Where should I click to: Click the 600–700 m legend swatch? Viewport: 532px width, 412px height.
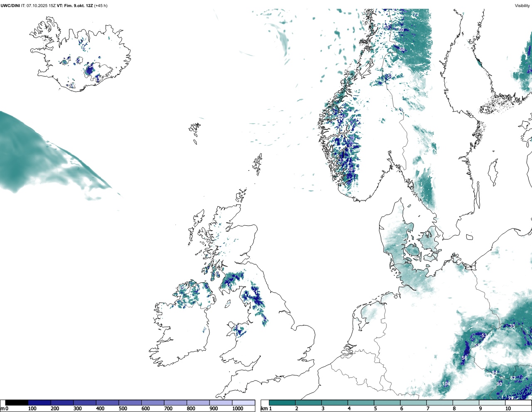[x=153, y=402]
